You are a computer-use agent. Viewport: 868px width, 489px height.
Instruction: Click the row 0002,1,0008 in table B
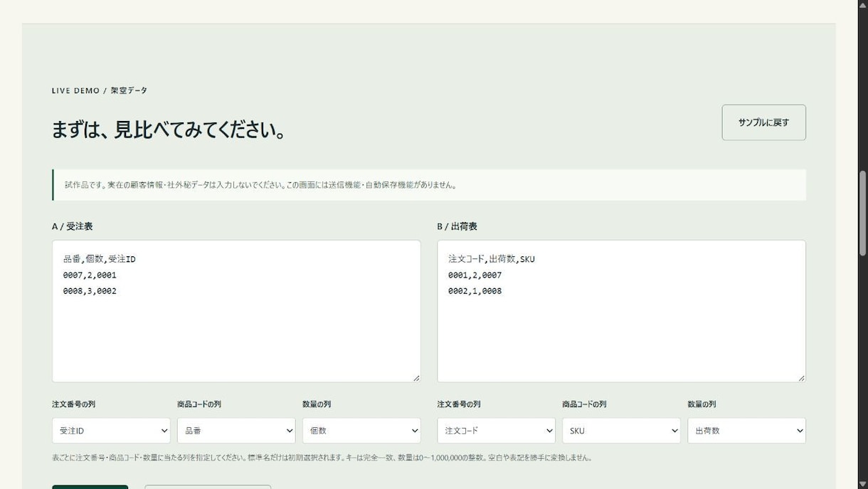coord(475,291)
